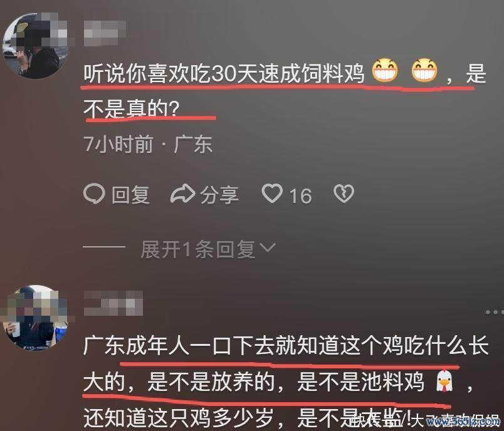Click the 7小时前 · 广东 timestamp
This screenshot has width=504, height=431.
pos(148,143)
